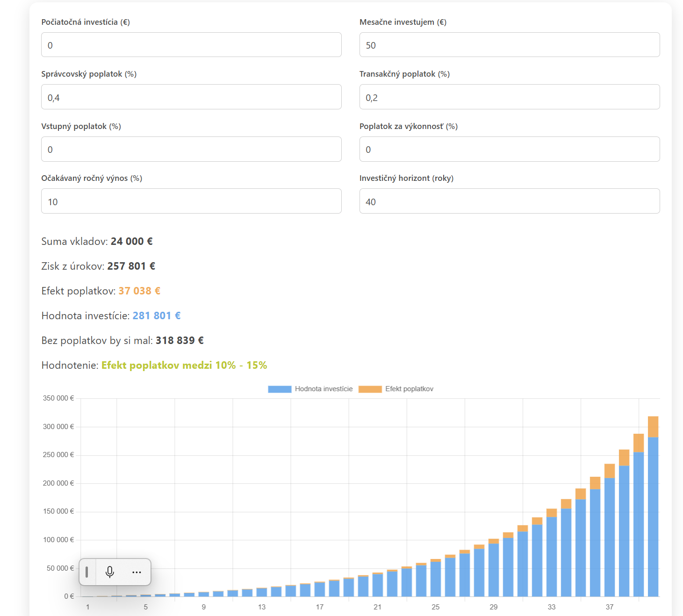Click the 281 801 € investment value text
The height and width of the screenshot is (616, 683).
(x=157, y=315)
